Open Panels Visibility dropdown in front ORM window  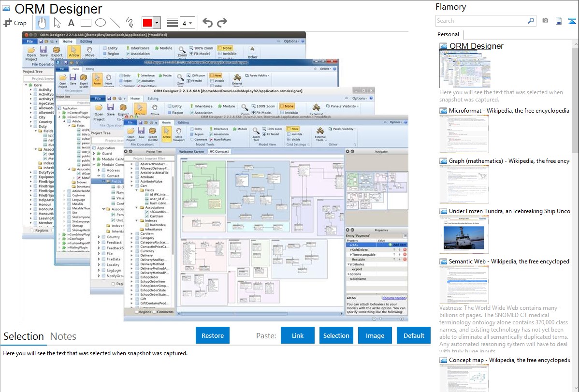tap(342, 129)
